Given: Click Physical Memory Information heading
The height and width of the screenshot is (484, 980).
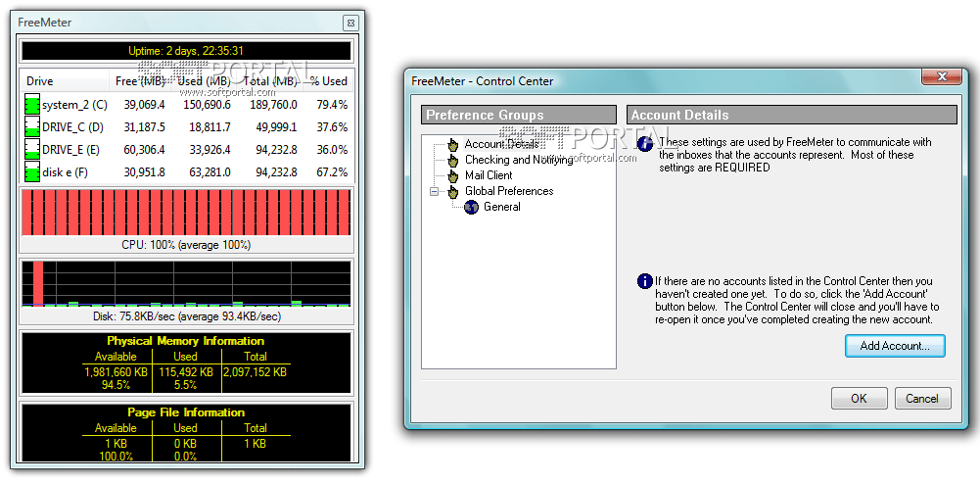Looking at the screenshot, I should pyautogui.click(x=186, y=341).
